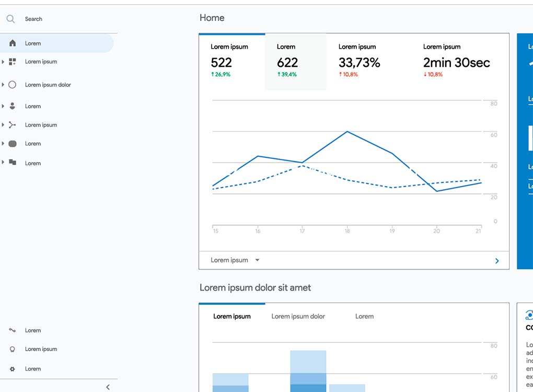Open the Lorem item beside the settings gear
This screenshot has width=533, height=392.
point(32,369)
